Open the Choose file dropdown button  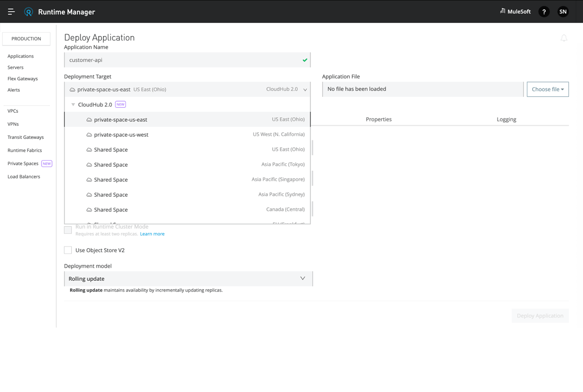(547, 89)
